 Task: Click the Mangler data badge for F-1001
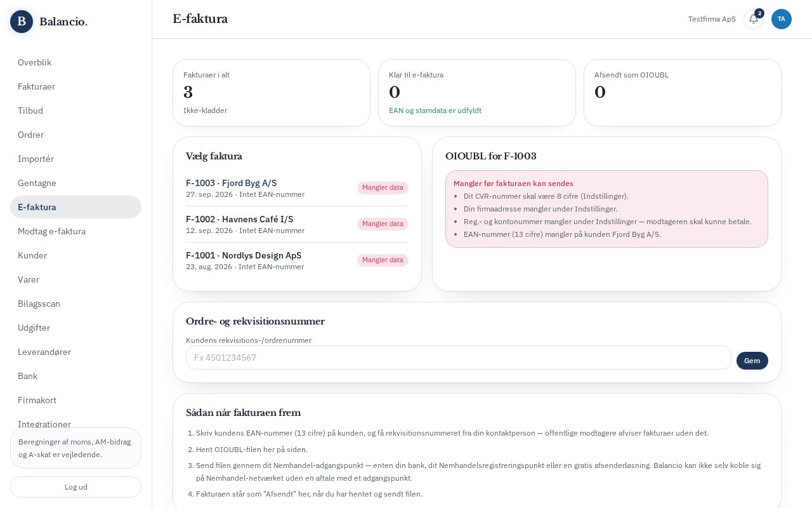(383, 260)
